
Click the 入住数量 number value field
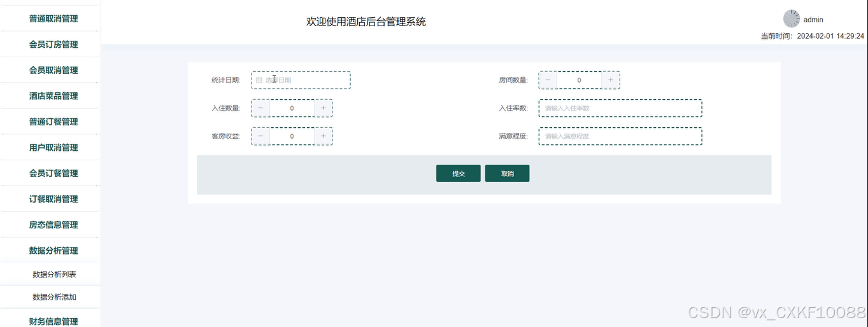point(292,108)
